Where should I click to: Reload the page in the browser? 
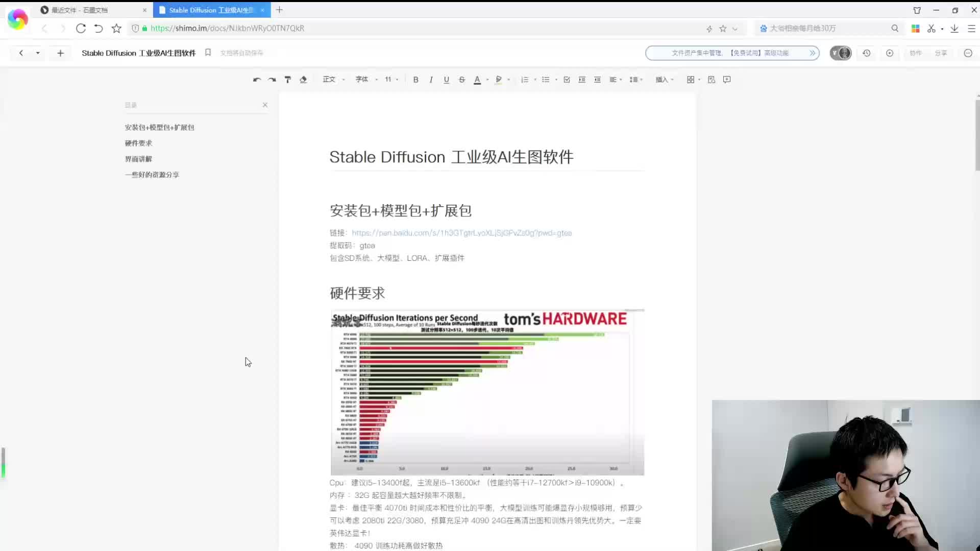81,29
